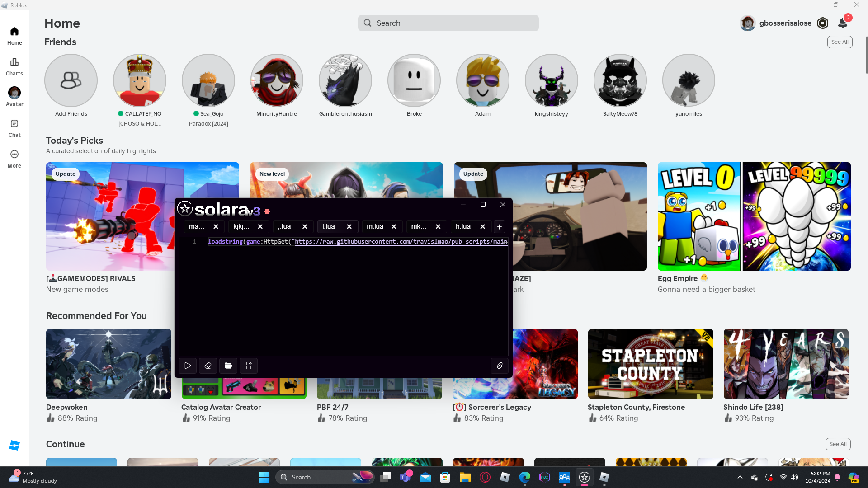This screenshot has height=488, width=868.
Task: Go to Home in Roblox sidebar
Action: (x=14, y=36)
